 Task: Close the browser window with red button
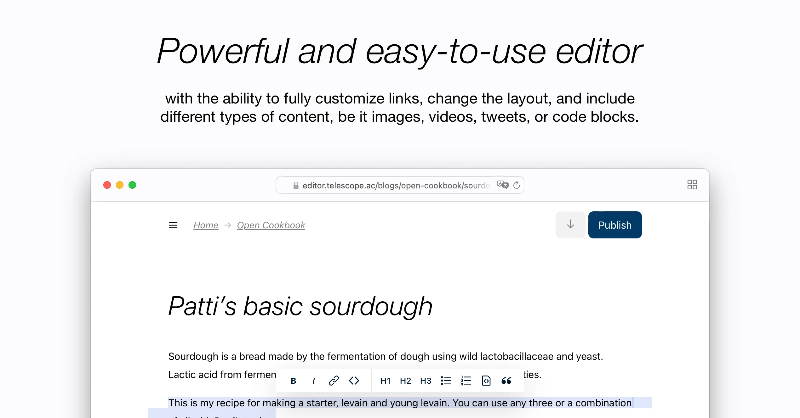coord(107,185)
